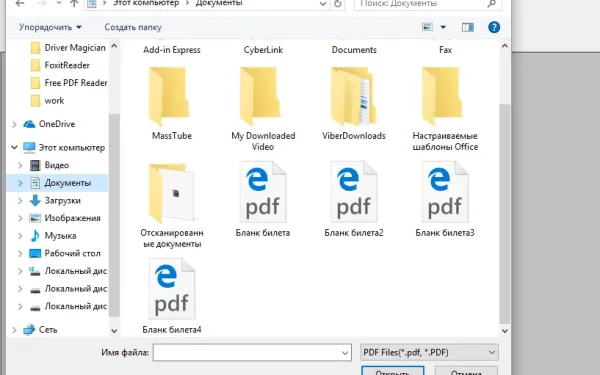The height and width of the screenshot is (375, 600).
Task: Expand the Загрузки tree node
Action: [x=20, y=201]
